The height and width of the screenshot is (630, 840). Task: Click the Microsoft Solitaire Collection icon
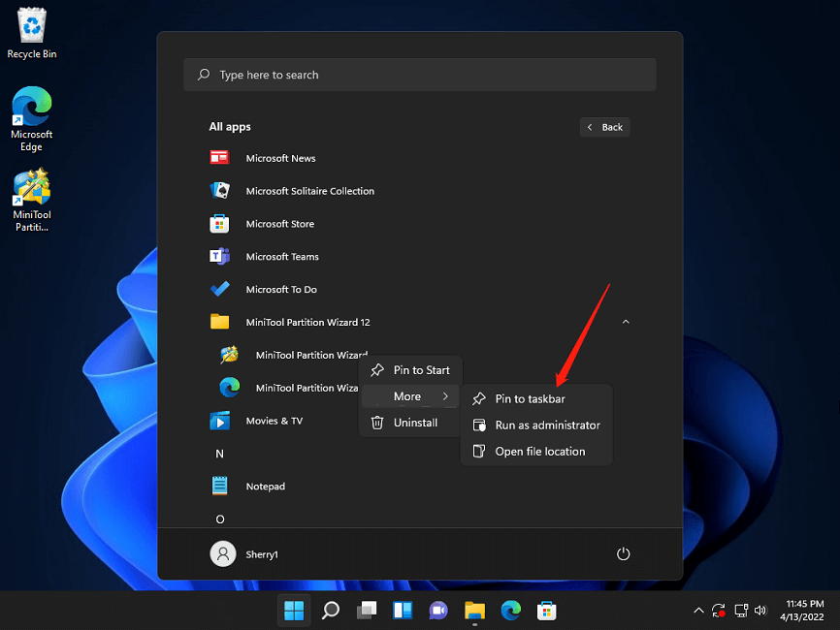pyautogui.click(x=219, y=191)
